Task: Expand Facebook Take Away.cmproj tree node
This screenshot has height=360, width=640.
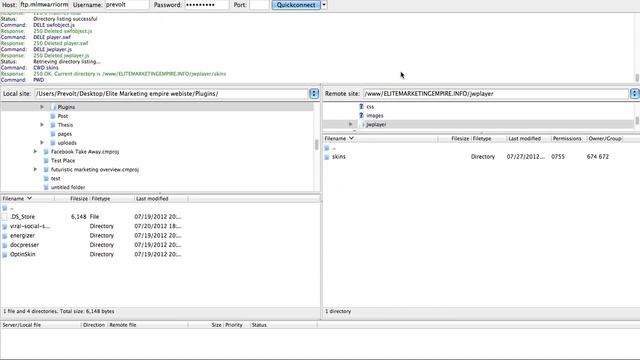Action: point(35,152)
